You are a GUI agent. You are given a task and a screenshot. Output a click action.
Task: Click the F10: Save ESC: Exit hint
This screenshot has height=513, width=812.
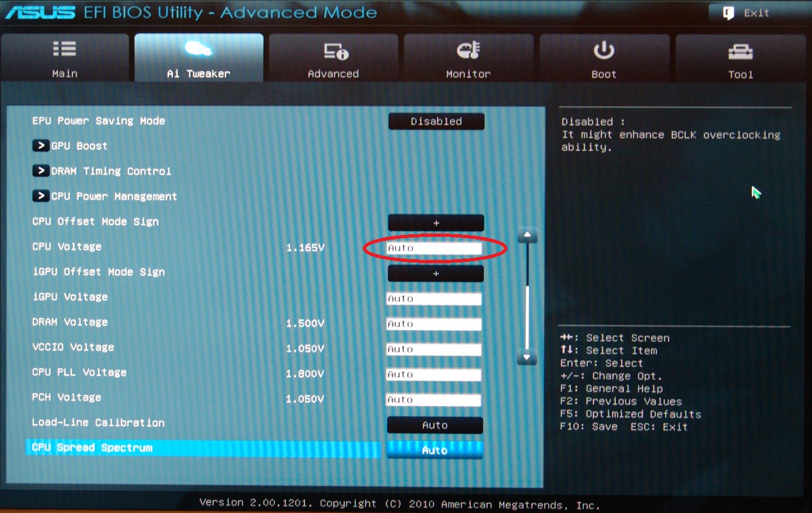(x=624, y=426)
